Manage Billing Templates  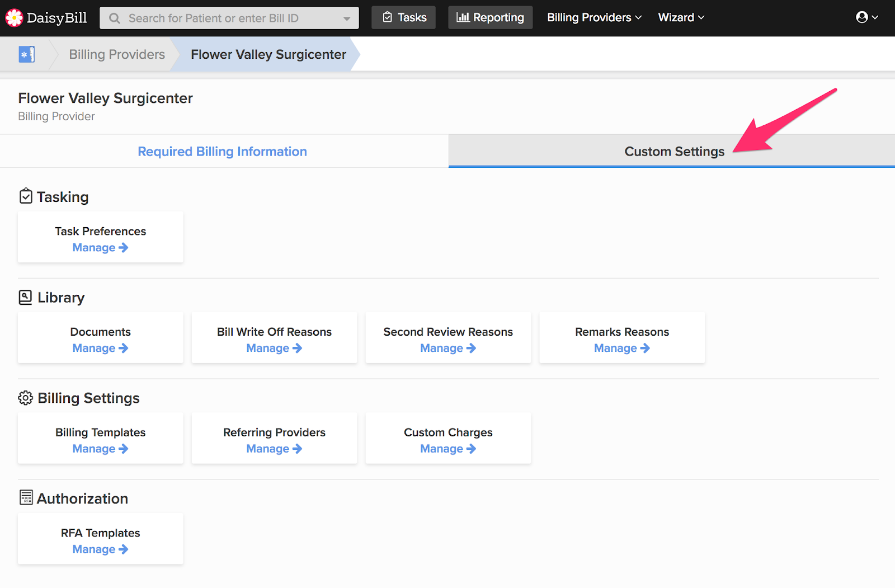pyautogui.click(x=101, y=449)
